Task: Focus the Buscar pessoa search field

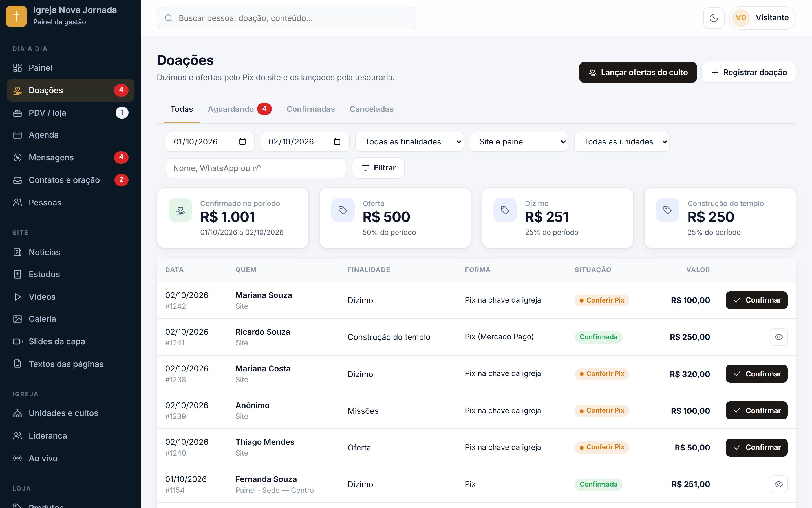Action: [x=286, y=18]
